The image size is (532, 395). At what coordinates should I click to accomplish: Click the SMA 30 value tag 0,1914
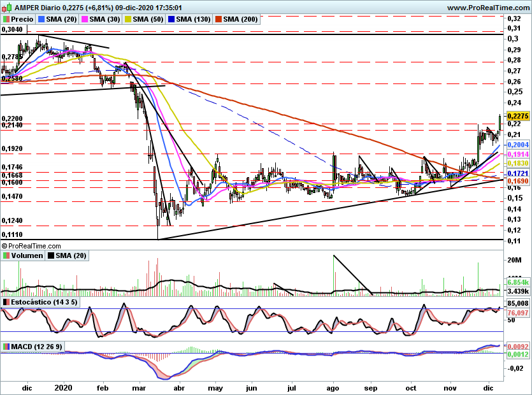pyautogui.click(x=518, y=154)
